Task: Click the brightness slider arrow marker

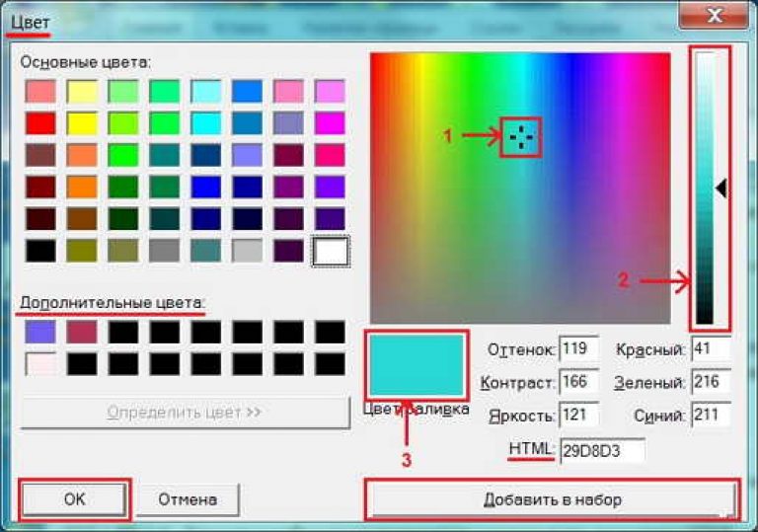Action: click(720, 189)
